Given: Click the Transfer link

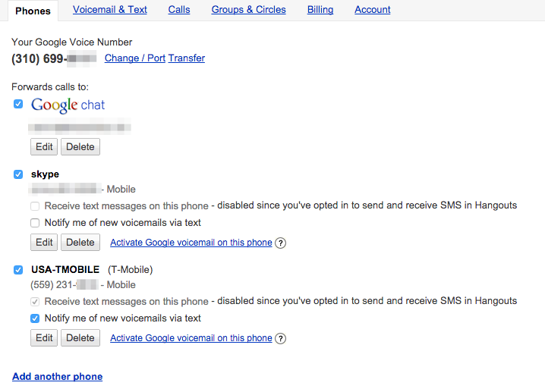Looking at the screenshot, I should [187, 58].
